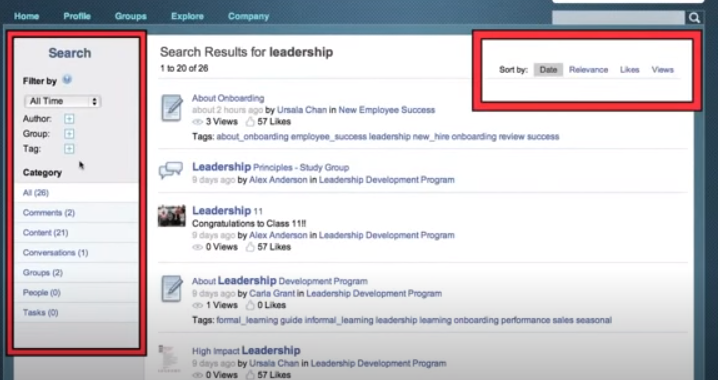The width and height of the screenshot is (720, 380).
Task: Open the High Impact Leadership title link
Action: click(x=246, y=351)
